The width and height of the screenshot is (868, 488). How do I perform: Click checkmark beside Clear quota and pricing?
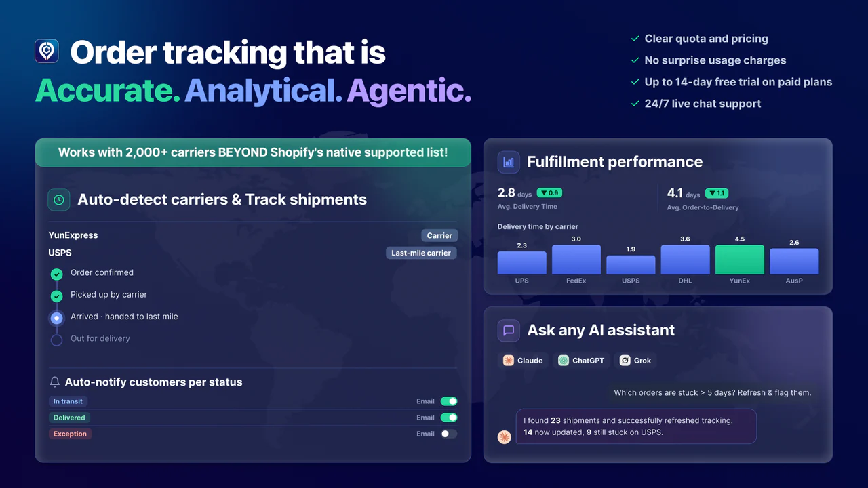point(635,39)
